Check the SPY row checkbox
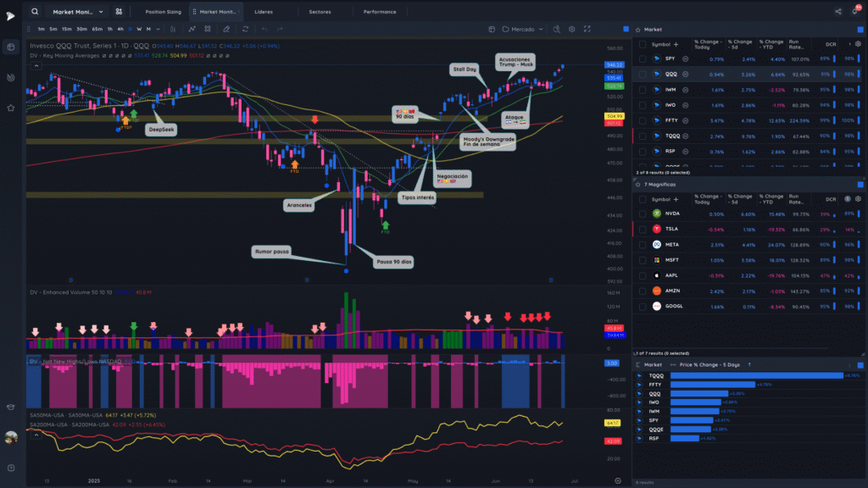 (643, 58)
